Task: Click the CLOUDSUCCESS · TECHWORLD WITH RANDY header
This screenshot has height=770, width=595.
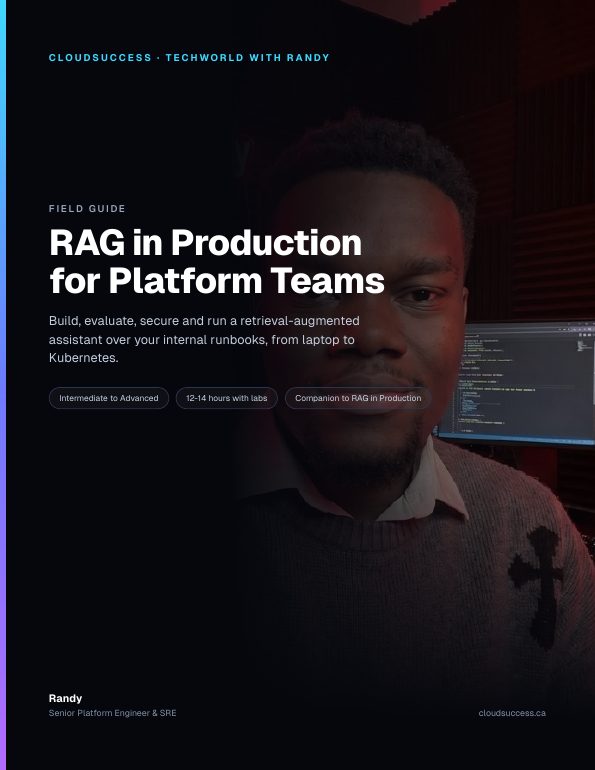Action: coord(189,57)
